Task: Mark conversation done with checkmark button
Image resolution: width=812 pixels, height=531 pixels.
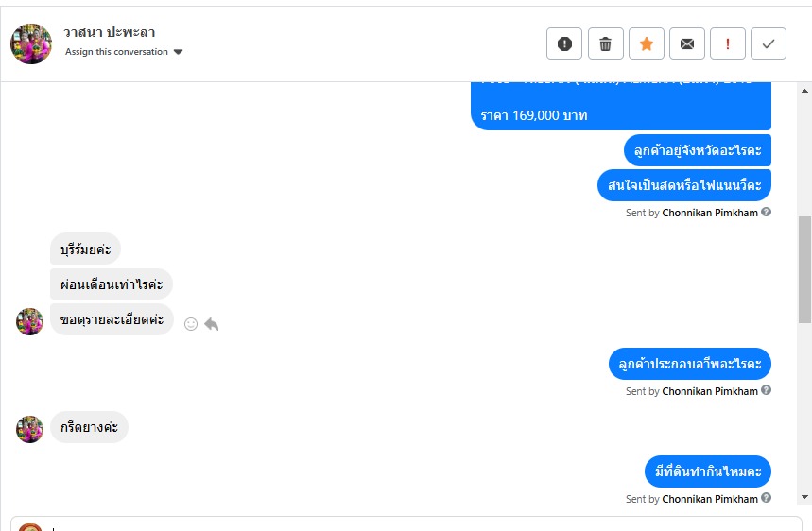Action: click(769, 43)
